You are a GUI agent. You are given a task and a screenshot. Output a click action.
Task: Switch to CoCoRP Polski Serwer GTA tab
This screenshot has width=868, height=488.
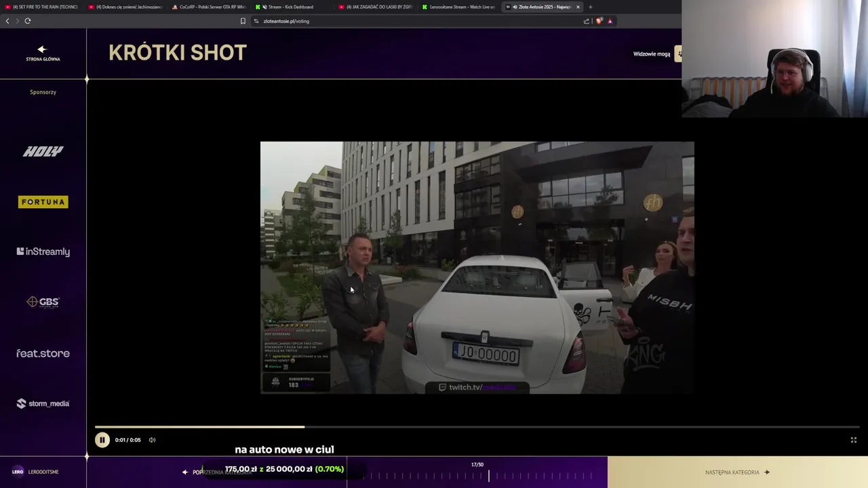[209, 7]
